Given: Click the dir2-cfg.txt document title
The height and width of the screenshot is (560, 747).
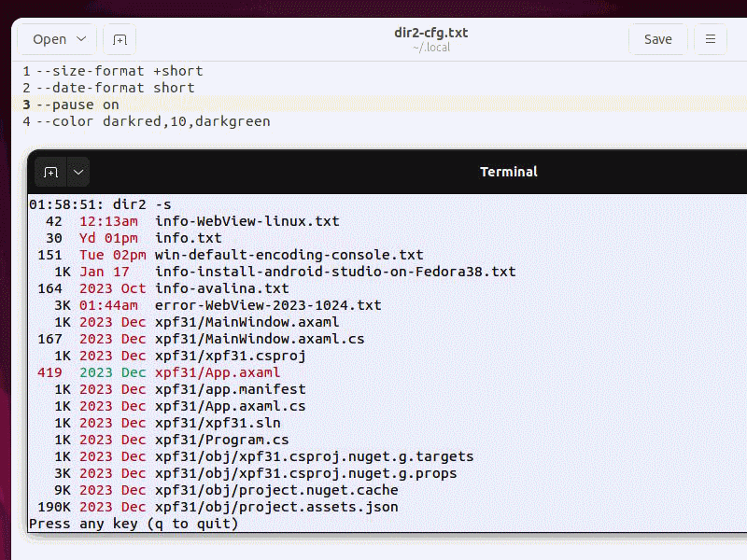Looking at the screenshot, I should (430, 33).
